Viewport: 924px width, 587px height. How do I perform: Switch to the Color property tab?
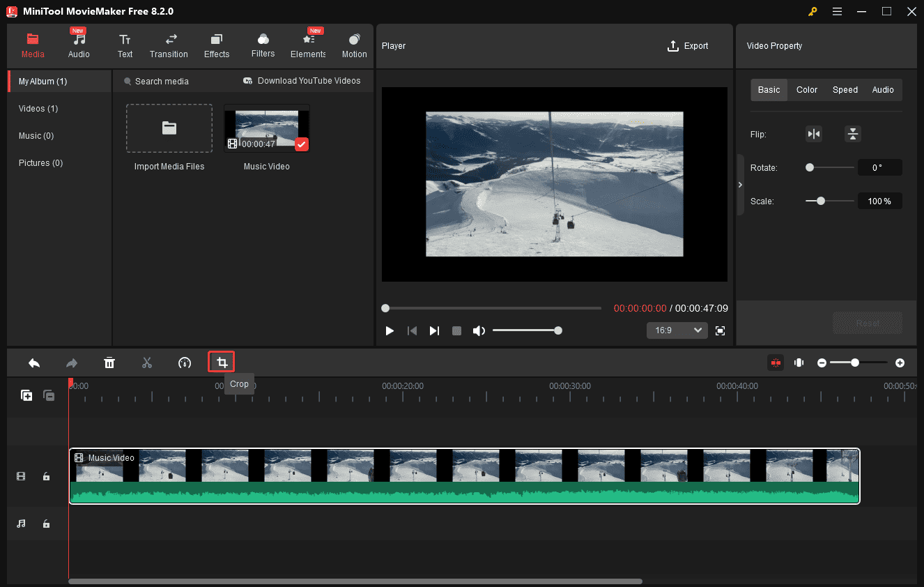click(807, 90)
